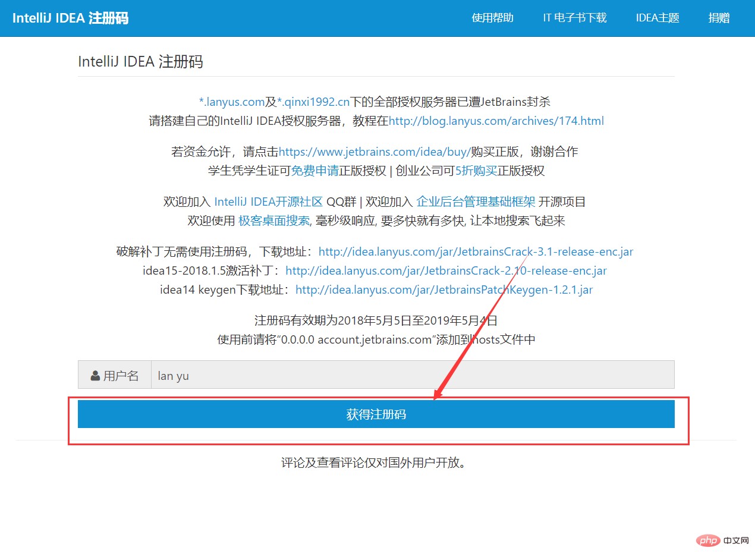Click the 极客桌面搜索 link

tap(274, 221)
